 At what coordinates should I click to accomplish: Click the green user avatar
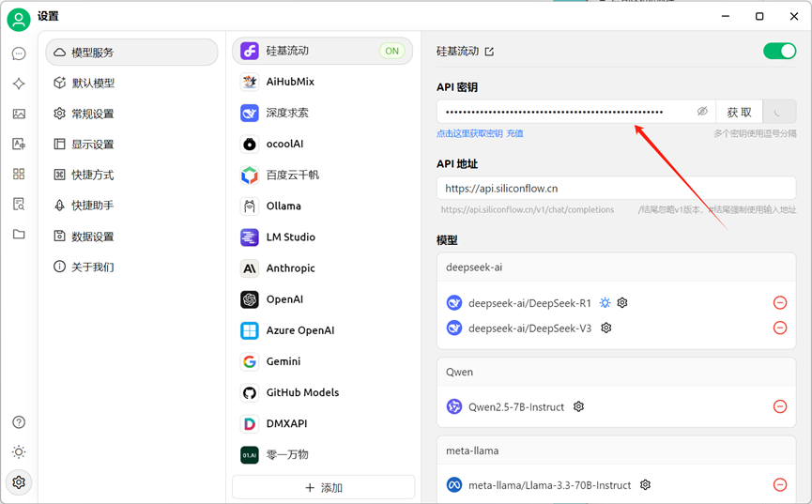(x=19, y=20)
